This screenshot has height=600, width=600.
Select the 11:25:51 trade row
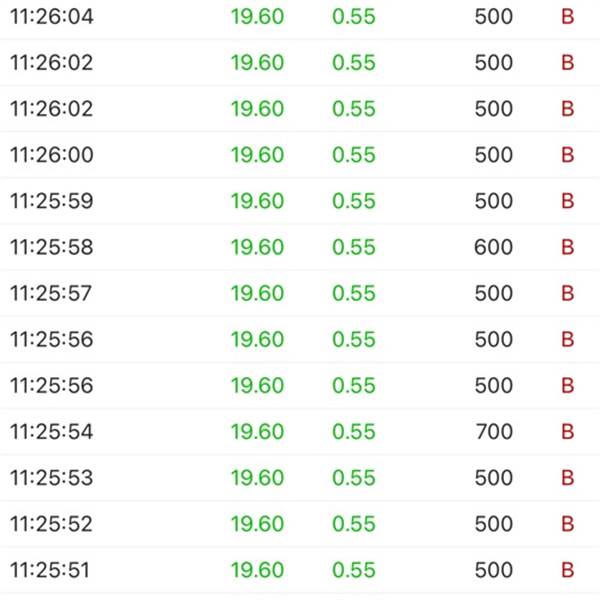[300, 570]
